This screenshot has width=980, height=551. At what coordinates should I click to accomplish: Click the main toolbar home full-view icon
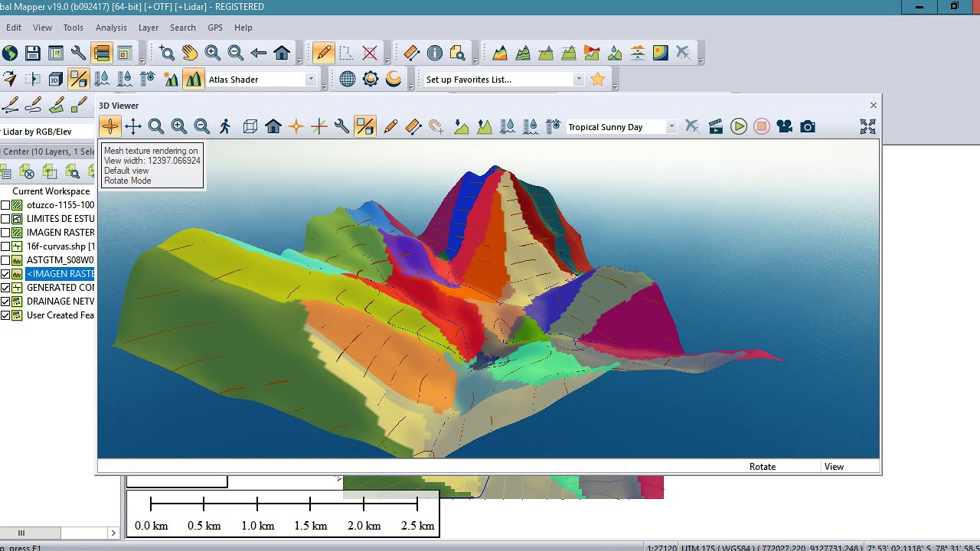pos(282,53)
